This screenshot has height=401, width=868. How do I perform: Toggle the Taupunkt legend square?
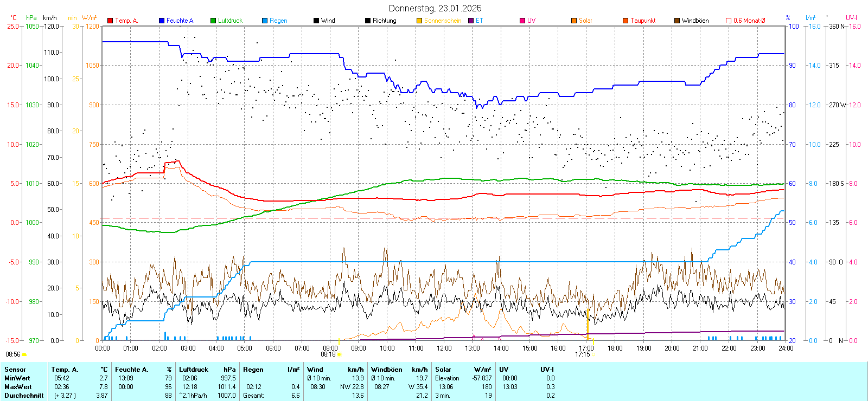[626, 21]
